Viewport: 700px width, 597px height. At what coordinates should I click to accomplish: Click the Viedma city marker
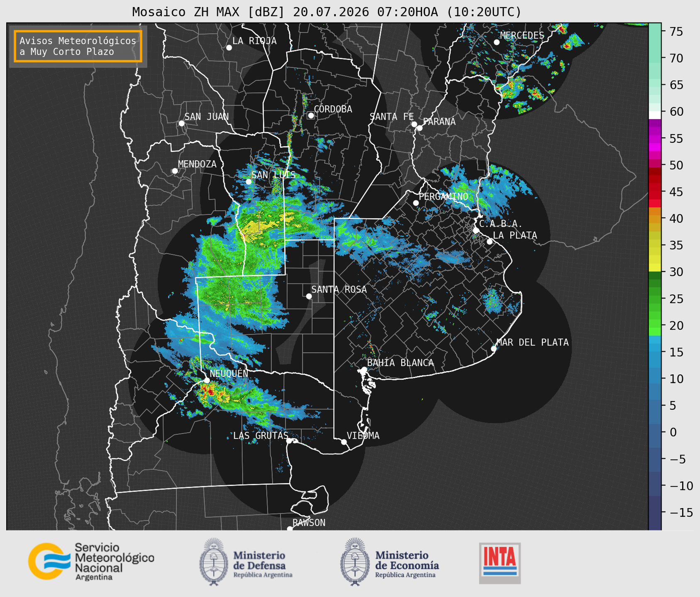click(x=344, y=442)
